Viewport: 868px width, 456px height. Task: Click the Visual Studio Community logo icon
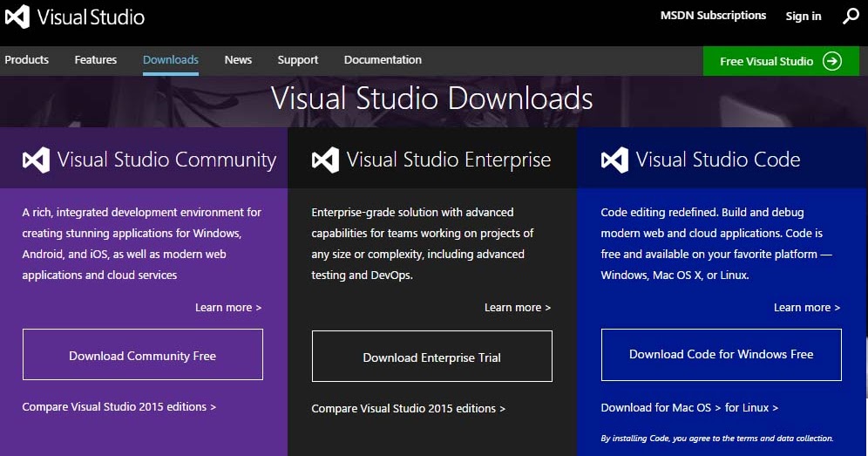coord(36,160)
